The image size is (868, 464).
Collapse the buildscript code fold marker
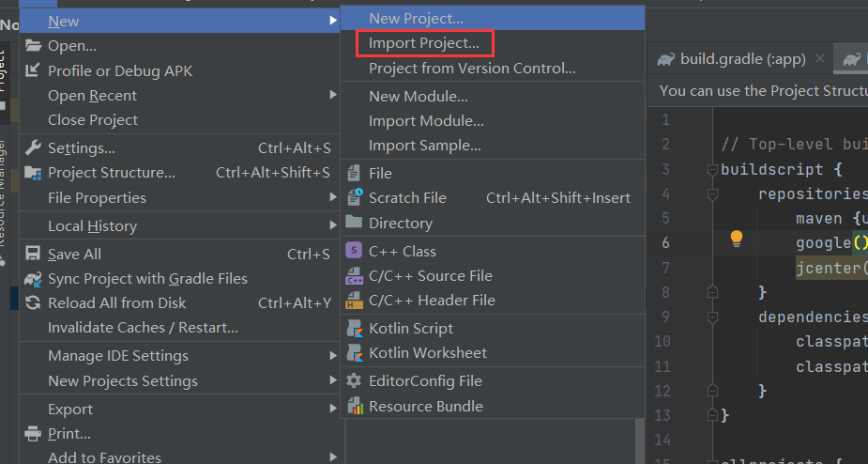tap(712, 169)
